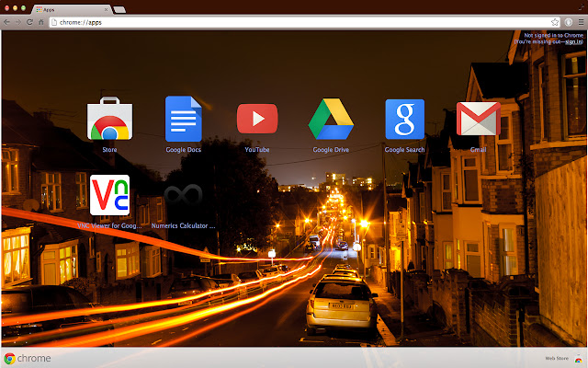Click the Not signed in to Chrome text
Viewport: 588px width, 368px height.
coord(553,35)
